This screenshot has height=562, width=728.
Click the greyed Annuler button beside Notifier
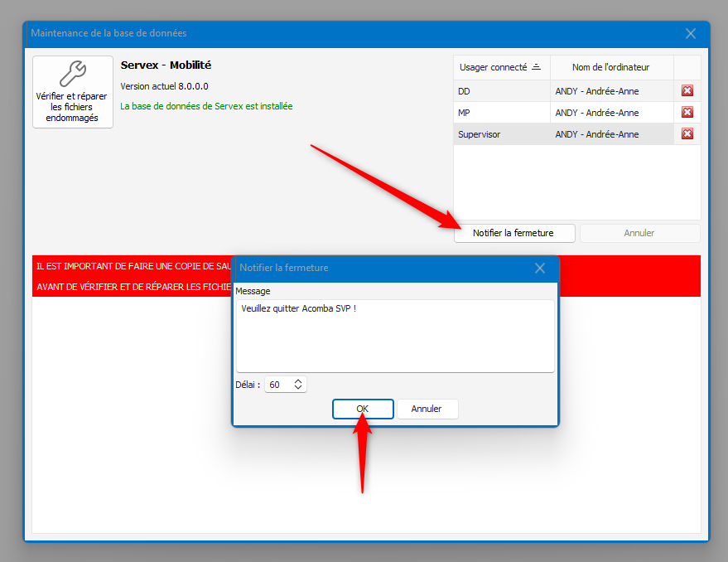tap(639, 233)
